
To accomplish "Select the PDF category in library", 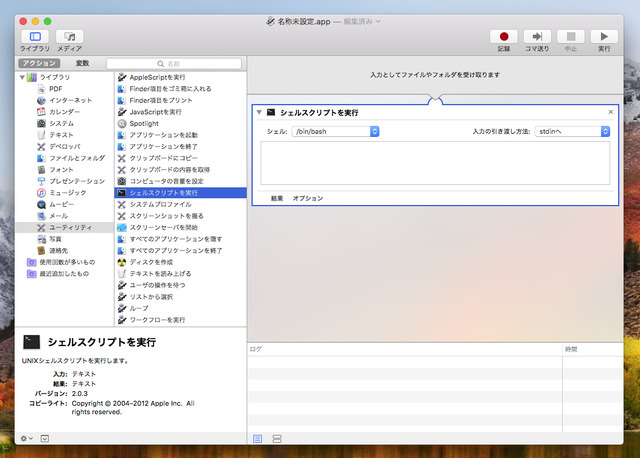I will [56, 88].
